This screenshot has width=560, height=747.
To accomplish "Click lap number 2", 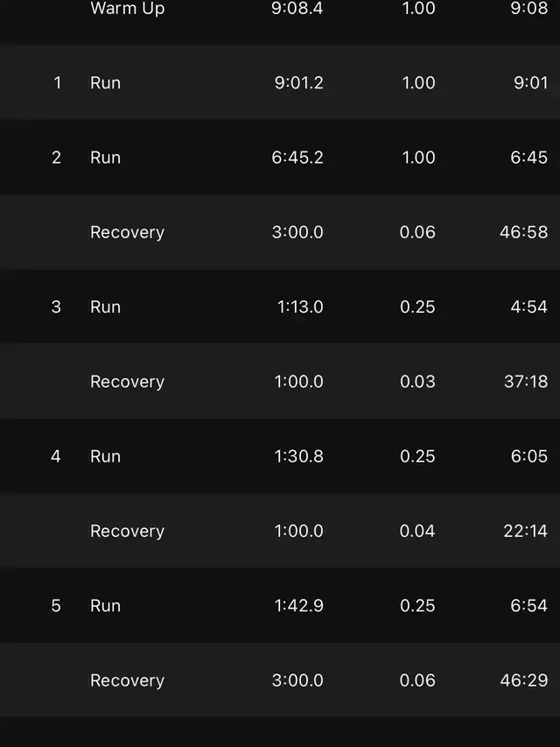I will (57, 158).
